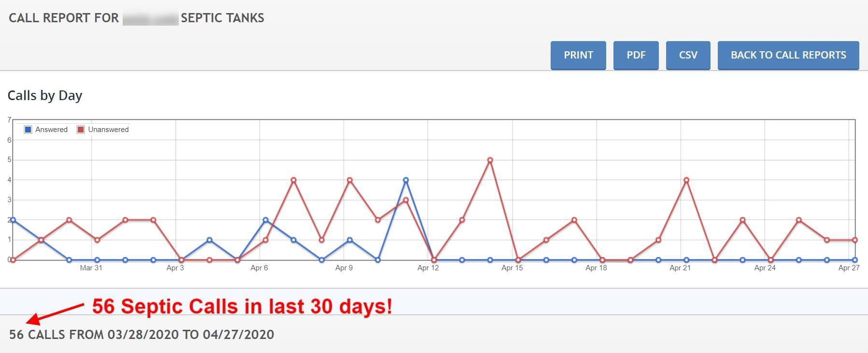The image size is (868, 353).
Task: Click the first answered point at 2 calls
Action: pyautogui.click(x=13, y=220)
